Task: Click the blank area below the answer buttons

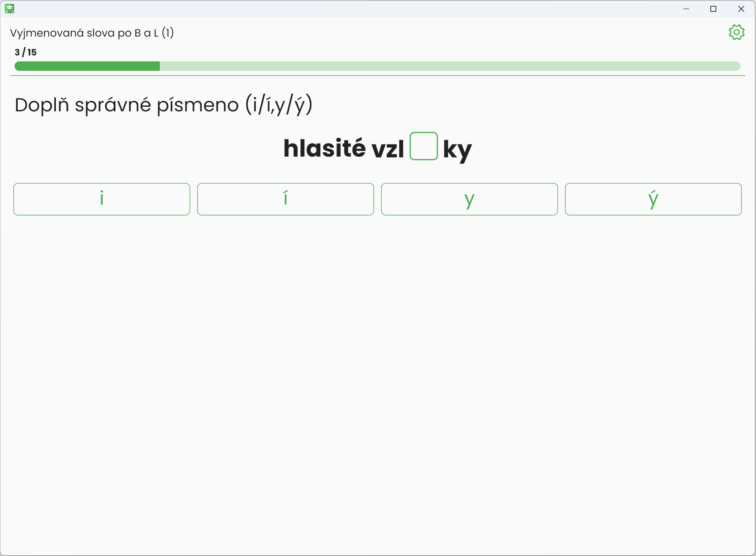Action: (378, 354)
